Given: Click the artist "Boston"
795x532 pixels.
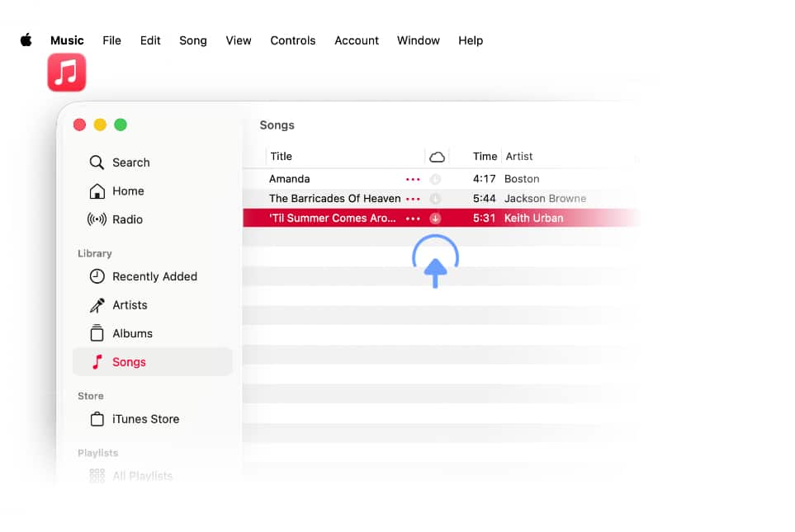Looking at the screenshot, I should [x=522, y=179].
